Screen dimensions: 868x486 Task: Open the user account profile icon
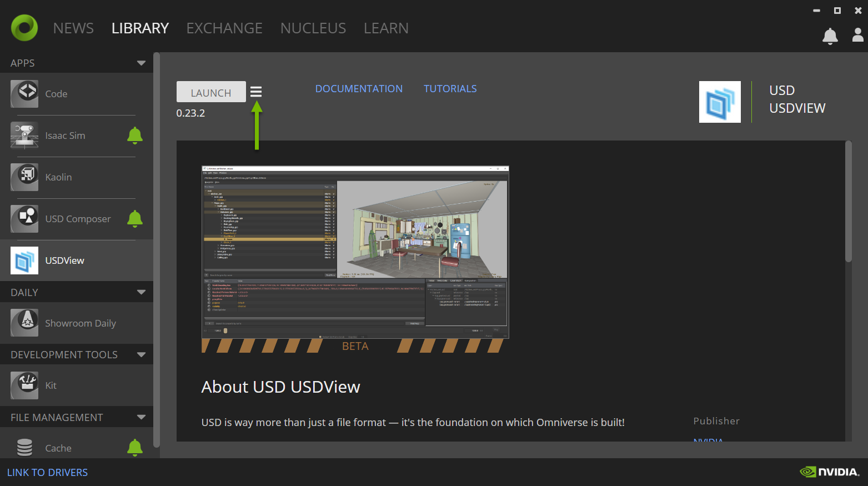point(858,35)
